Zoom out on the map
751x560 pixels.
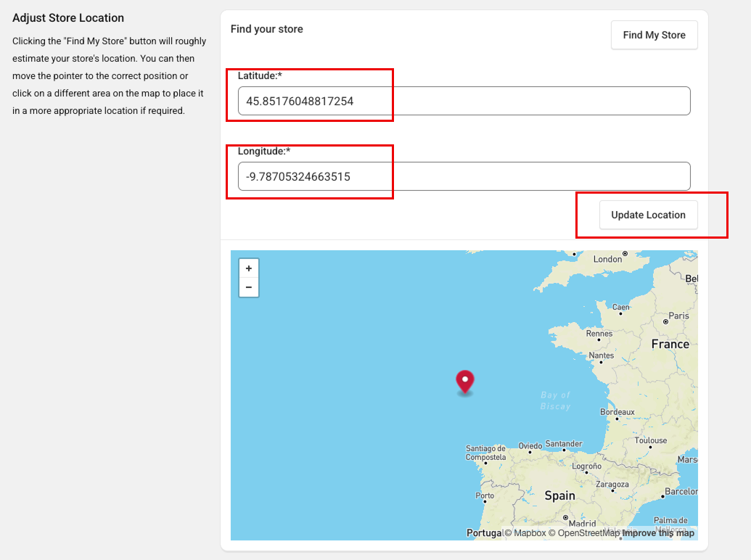tap(249, 287)
